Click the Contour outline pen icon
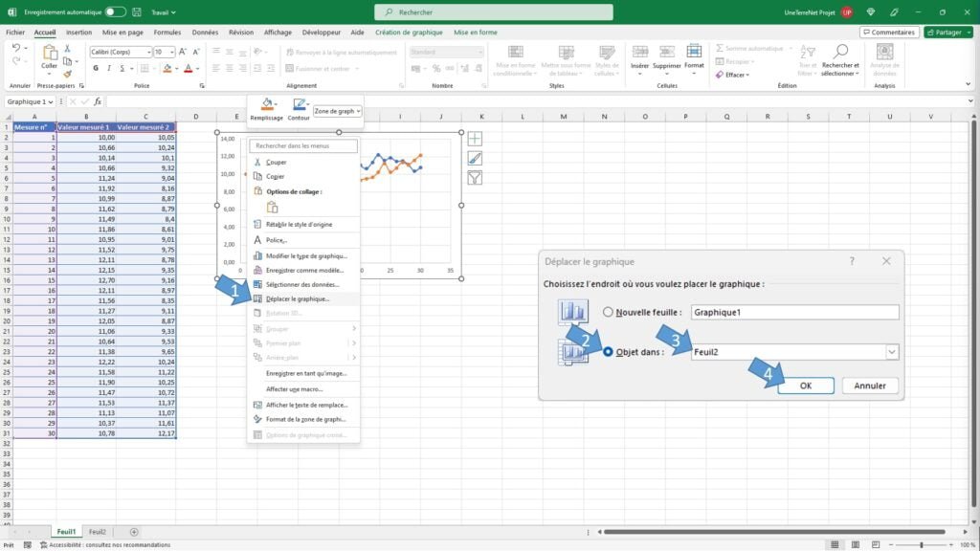 click(299, 104)
